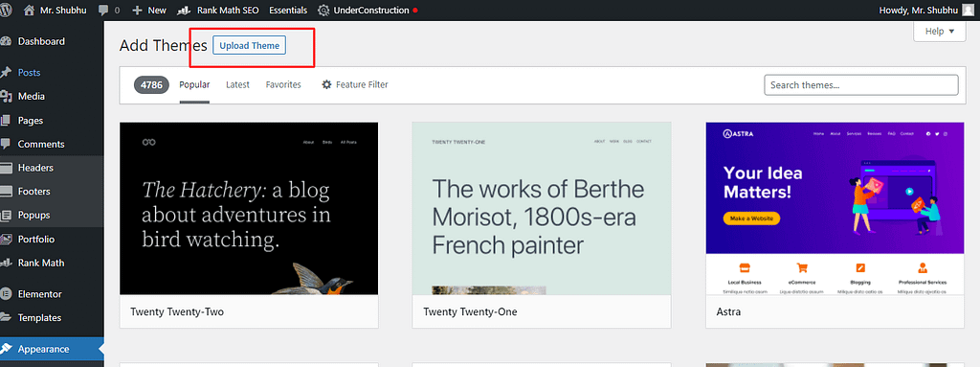Image resolution: width=980 pixels, height=367 pixels.
Task: Select the Twenty Twenty-One theme preview
Action: pyautogui.click(x=542, y=209)
